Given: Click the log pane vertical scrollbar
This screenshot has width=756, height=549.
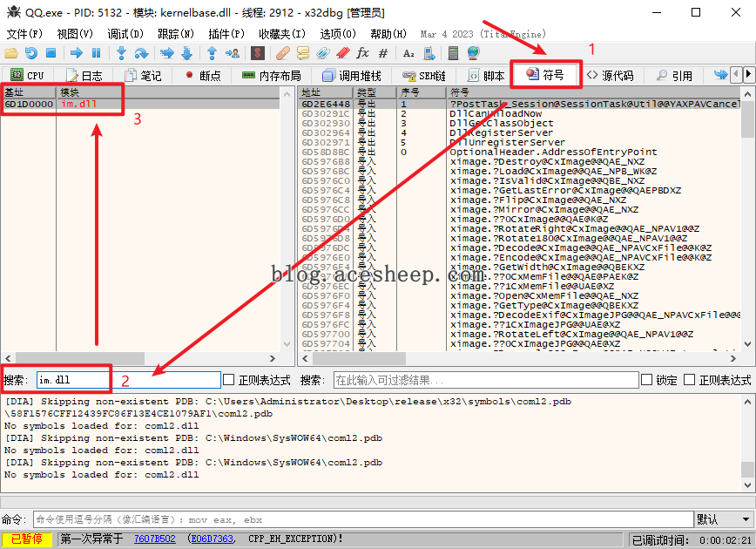Looking at the screenshot, I should (x=748, y=443).
